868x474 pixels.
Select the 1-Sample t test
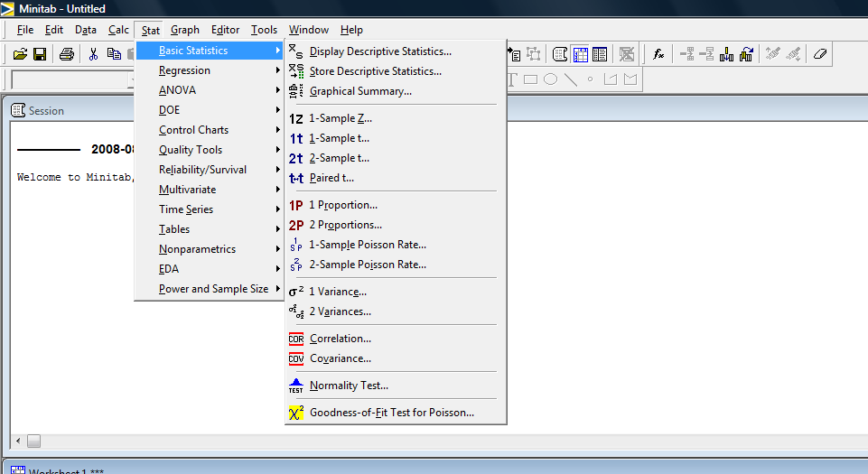click(x=396, y=138)
